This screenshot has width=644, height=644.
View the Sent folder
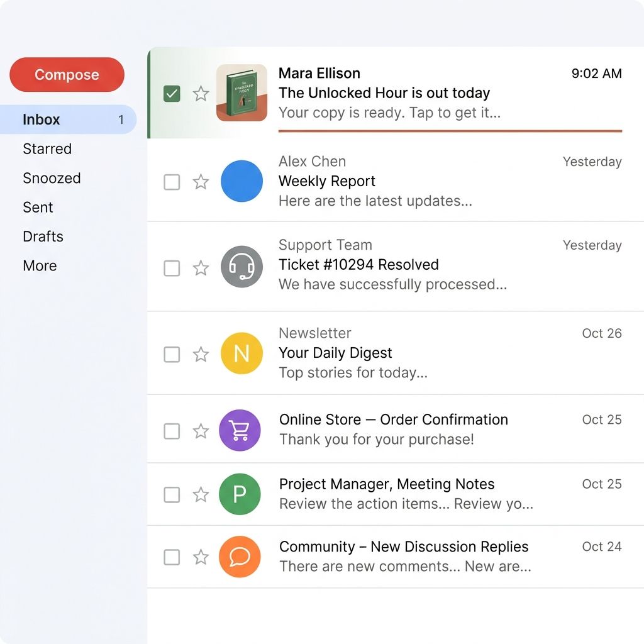pos(38,208)
